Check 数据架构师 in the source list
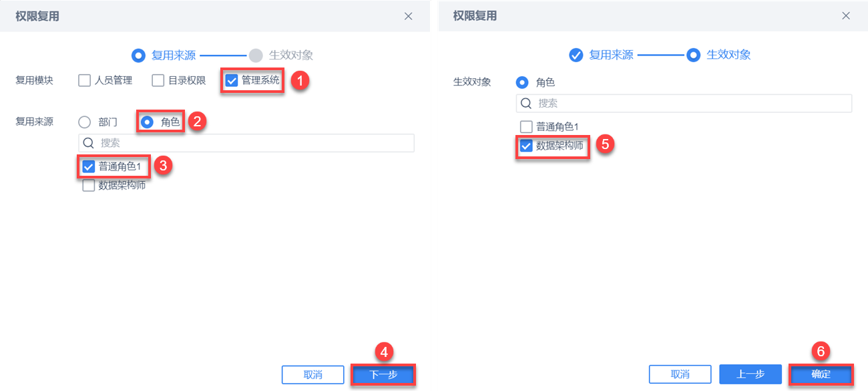The height and width of the screenshot is (391, 868). point(88,186)
